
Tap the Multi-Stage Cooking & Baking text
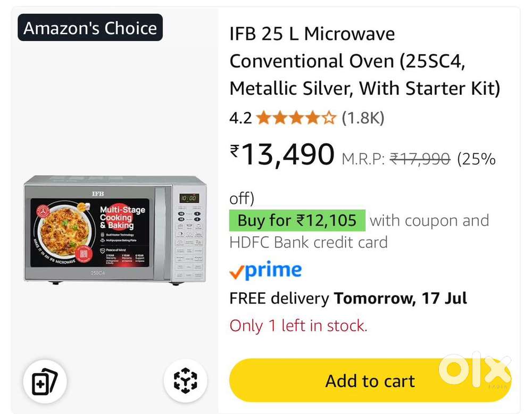[122, 218]
